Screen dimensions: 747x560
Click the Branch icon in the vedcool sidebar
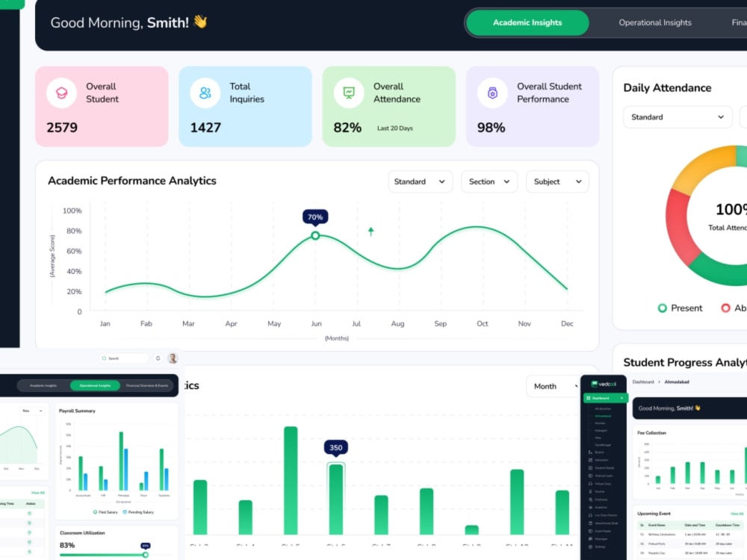590,452
